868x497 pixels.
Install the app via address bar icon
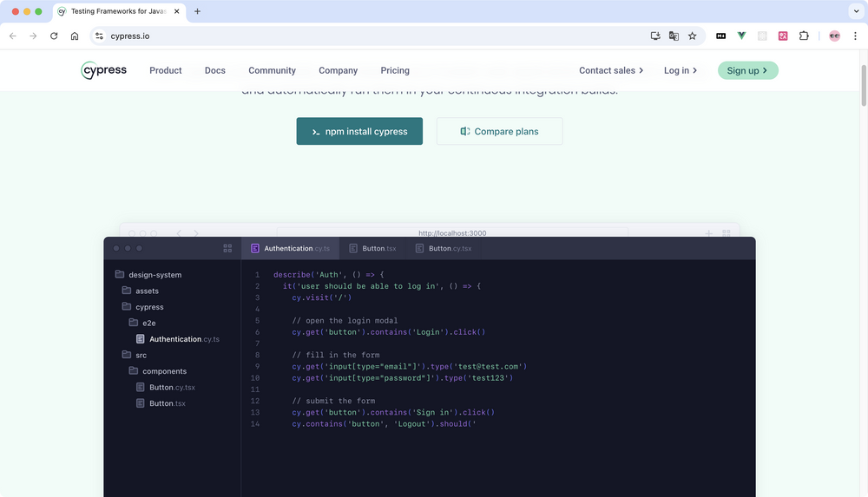tap(654, 36)
